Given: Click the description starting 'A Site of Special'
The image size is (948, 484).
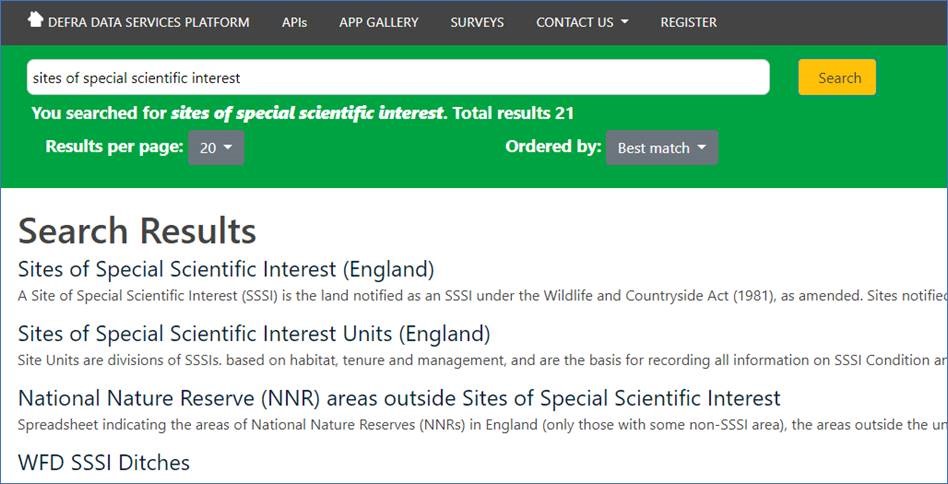Looking at the screenshot, I should [x=480, y=296].
